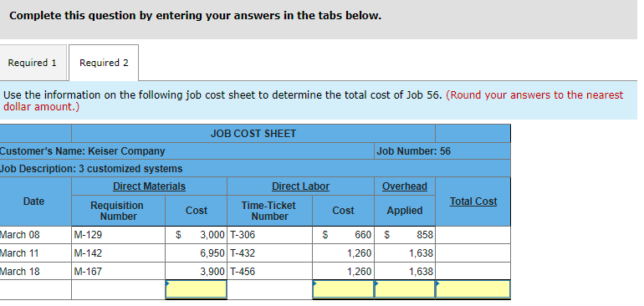The width and height of the screenshot is (644, 306).
Task: Click the Direct Materials cost total input field
Action: (x=197, y=289)
